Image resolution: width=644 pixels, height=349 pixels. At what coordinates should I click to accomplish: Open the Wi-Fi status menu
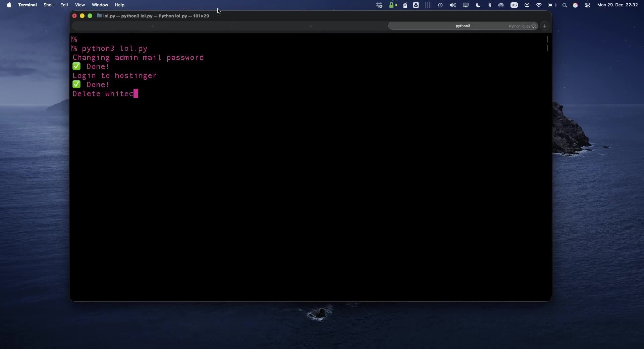(x=539, y=5)
